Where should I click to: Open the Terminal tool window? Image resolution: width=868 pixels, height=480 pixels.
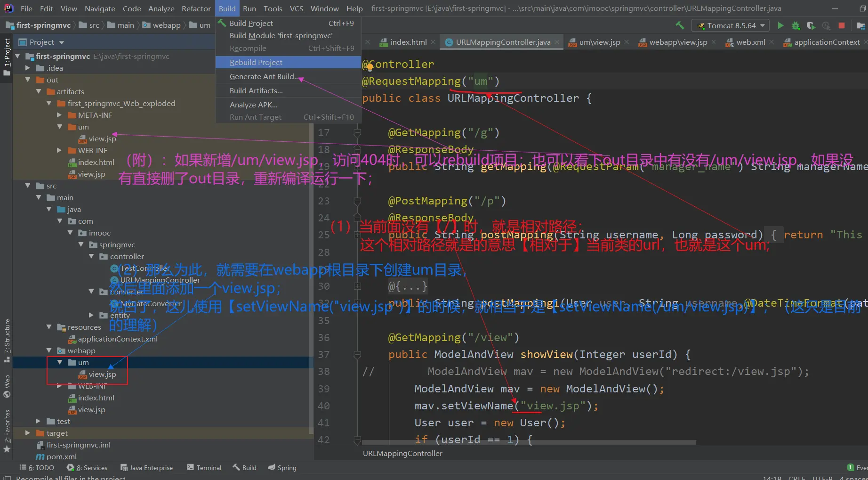pos(204,467)
